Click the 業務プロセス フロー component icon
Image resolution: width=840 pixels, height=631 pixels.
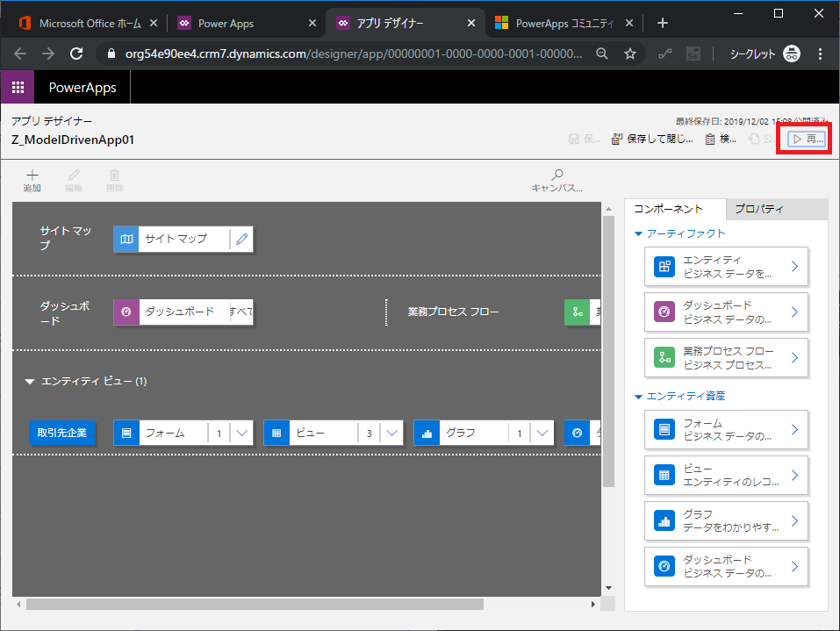(664, 357)
